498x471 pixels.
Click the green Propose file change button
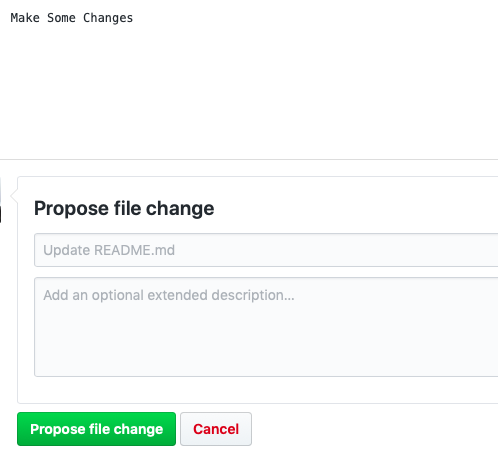click(x=96, y=429)
